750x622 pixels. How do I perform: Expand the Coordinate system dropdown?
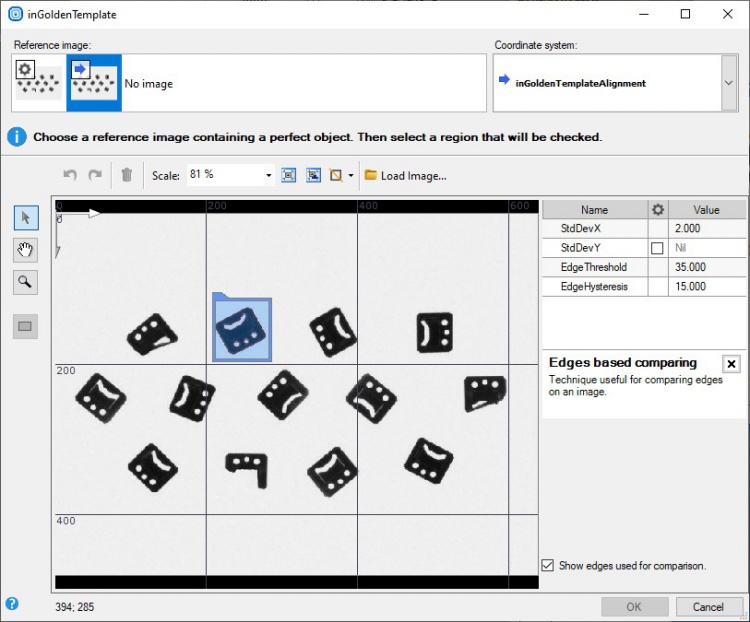pos(729,83)
